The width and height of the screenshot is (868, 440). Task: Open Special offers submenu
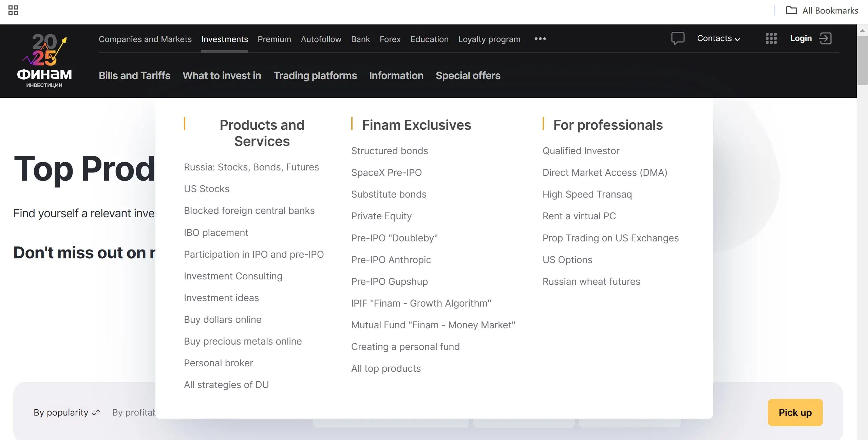pyautogui.click(x=468, y=75)
